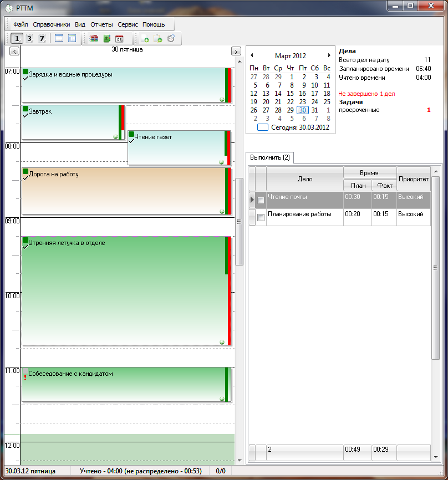Viewport: 448px width, 480px height.
Task: Go to next day in schedule
Action: 236,50
